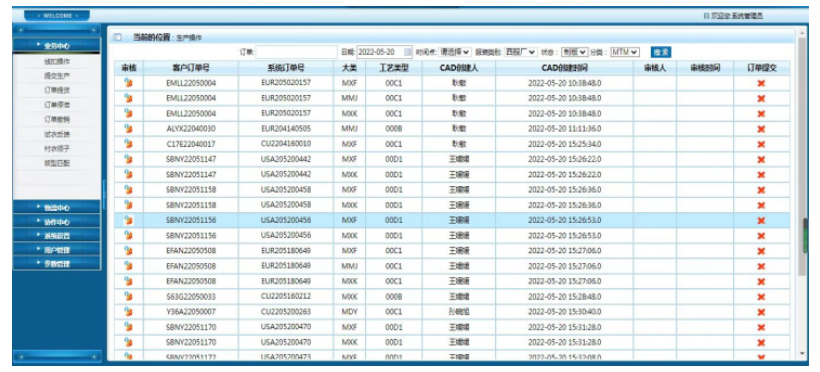This screenshot has width=820, height=372.
Task: Expand the 协作中心 sidebar section
Action: point(57,221)
